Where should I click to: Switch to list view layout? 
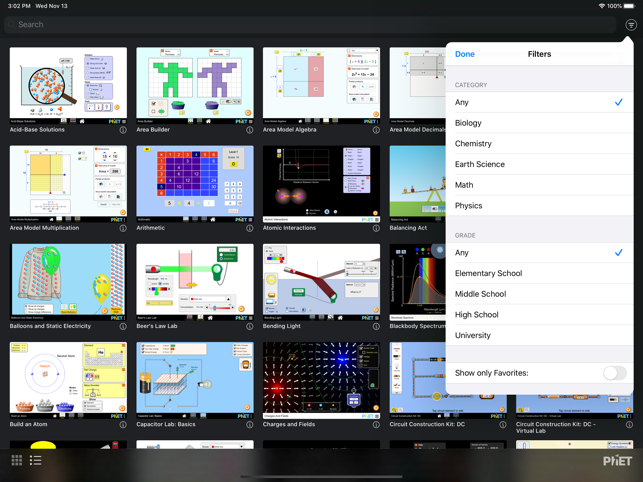[36, 460]
